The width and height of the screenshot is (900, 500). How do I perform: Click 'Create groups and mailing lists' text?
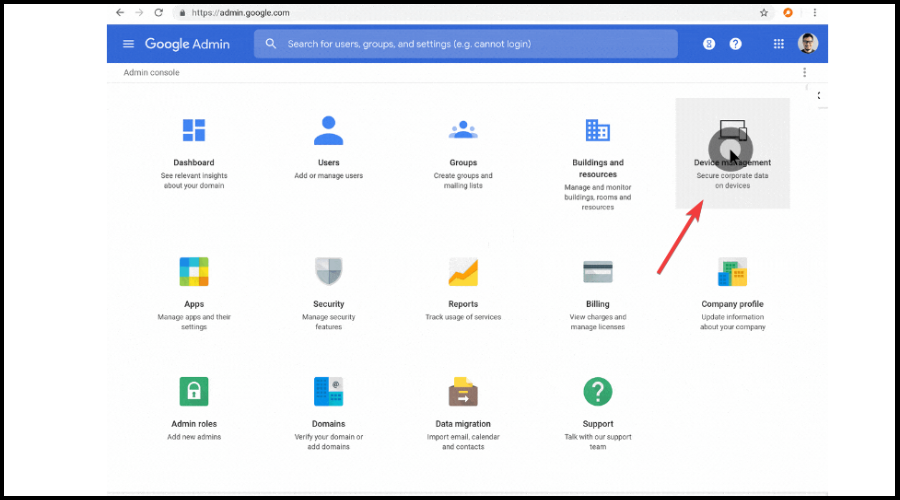(463, 181)
